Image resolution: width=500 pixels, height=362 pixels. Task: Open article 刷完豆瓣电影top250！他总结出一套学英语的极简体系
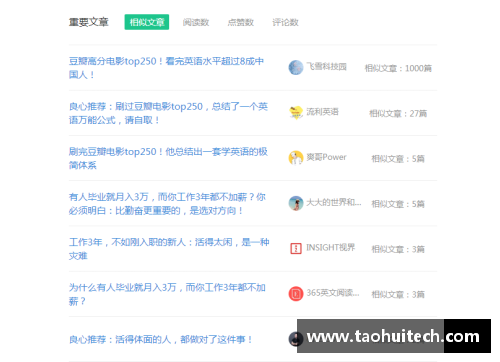tap(168, 158)
